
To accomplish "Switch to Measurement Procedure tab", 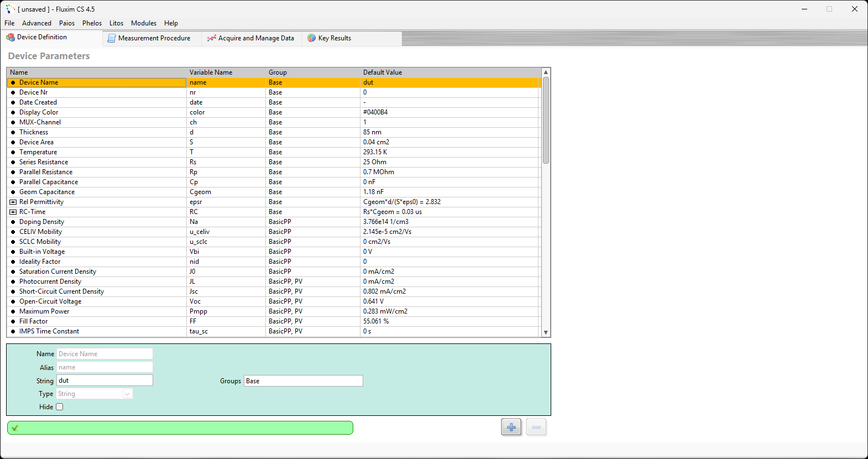I will coord(152,38).
